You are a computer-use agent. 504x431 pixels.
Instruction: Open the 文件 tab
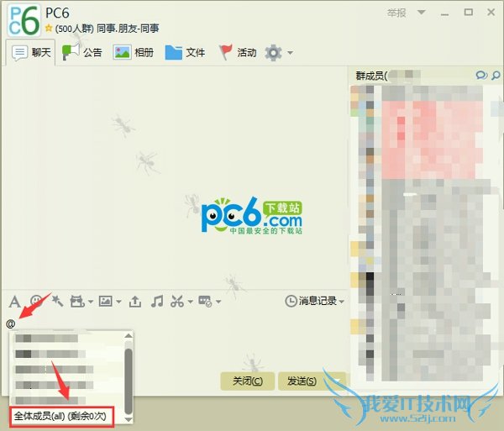tap(185, 52)
